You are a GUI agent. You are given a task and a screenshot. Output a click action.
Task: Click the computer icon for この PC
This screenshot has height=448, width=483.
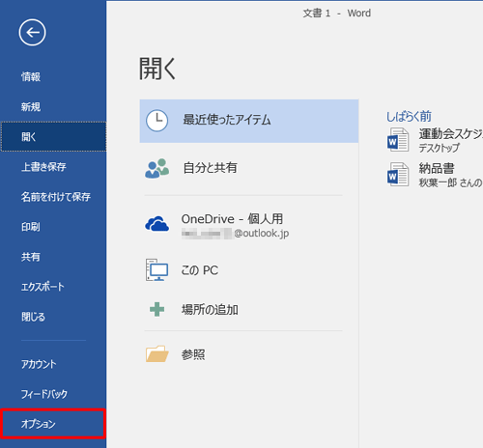click(x=156, y=269)
